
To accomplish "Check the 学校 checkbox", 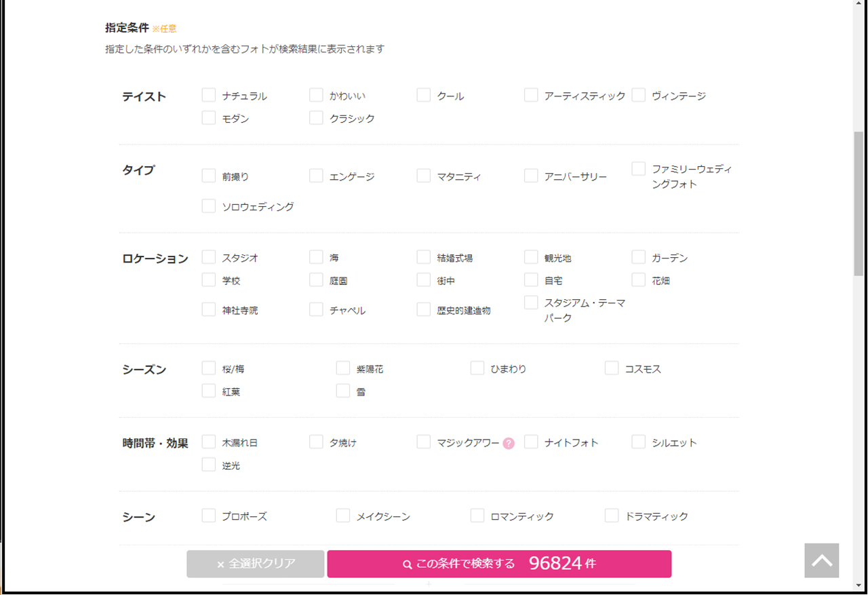I will click(209, 280).
